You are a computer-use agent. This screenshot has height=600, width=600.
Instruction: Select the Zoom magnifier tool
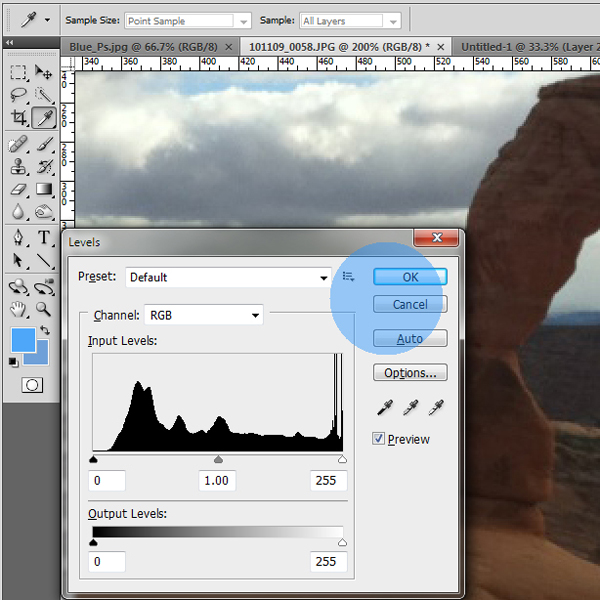pos(44,310)
